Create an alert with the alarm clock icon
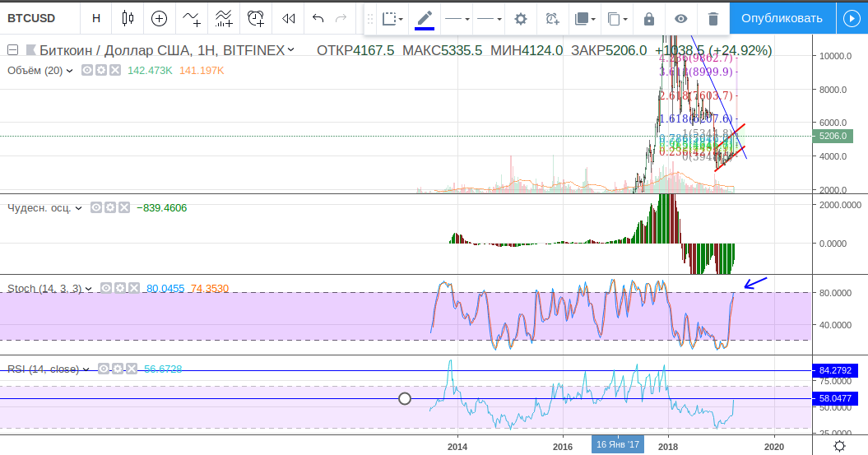 (x=256, y=18)
